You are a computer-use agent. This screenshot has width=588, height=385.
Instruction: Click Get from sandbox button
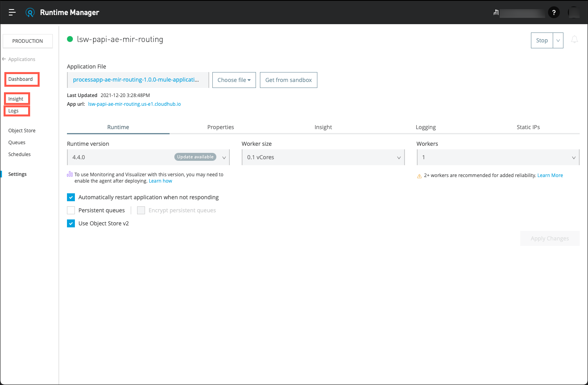coord(288,80)
